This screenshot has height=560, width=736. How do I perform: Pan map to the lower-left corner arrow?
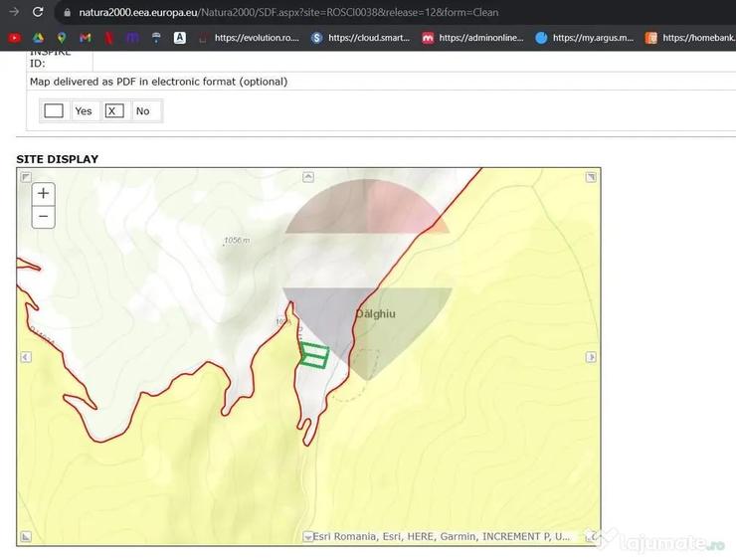point(26,536)
